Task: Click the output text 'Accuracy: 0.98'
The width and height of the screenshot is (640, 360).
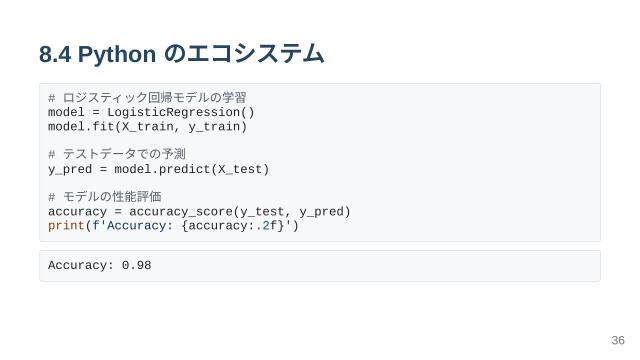Action: coord(100,265)
